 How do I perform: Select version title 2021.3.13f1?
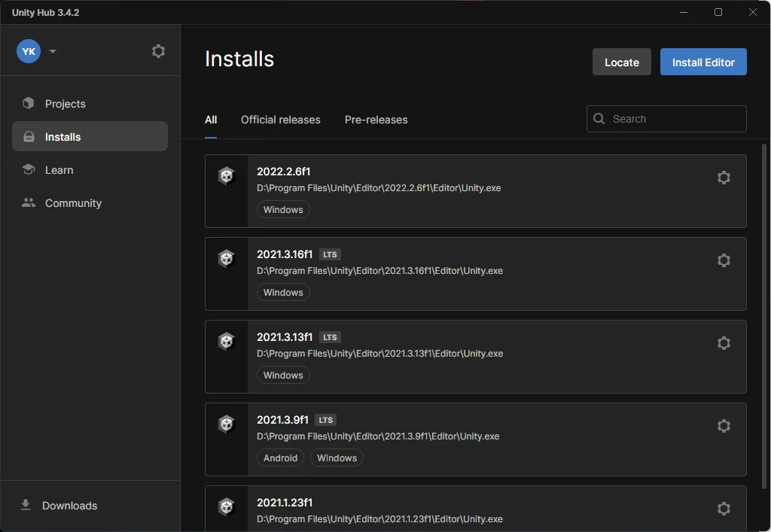(285, 337)
